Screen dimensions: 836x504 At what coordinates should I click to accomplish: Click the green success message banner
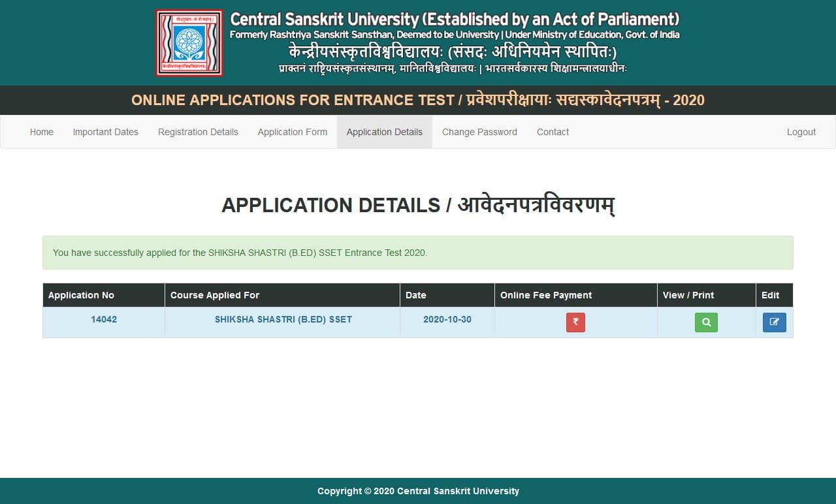tap(418, 253)
